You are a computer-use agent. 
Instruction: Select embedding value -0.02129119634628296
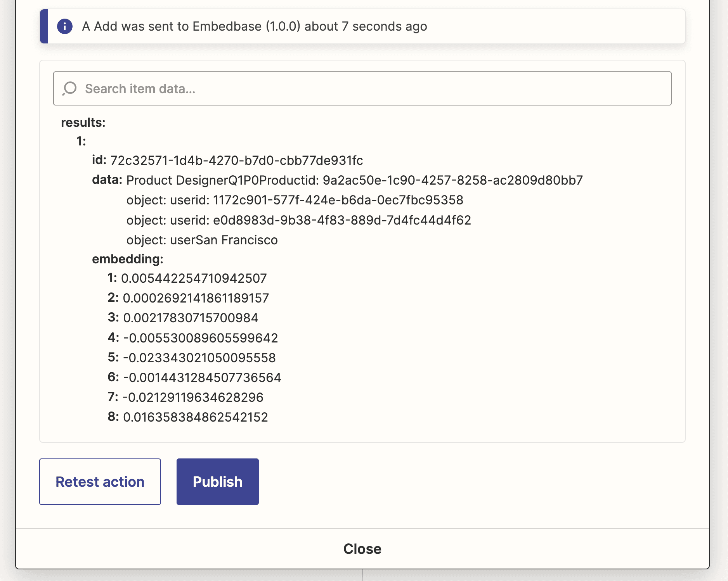[x=193, y=397]
